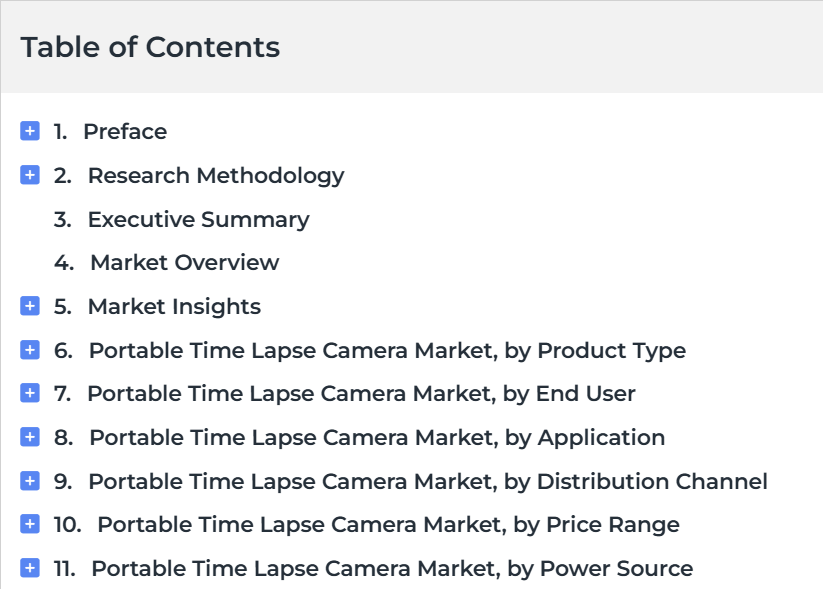The image size is (823, 589).
Task: Expand the Market Insights plus icon
Action: pyautogui.click(x=30, y=306)
